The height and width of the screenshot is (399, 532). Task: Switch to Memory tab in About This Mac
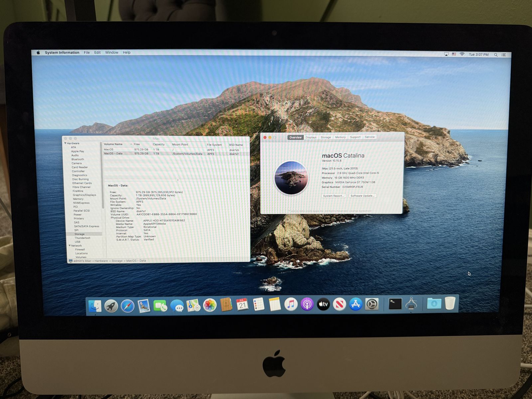pyautogui.click(x=340, y=137)
